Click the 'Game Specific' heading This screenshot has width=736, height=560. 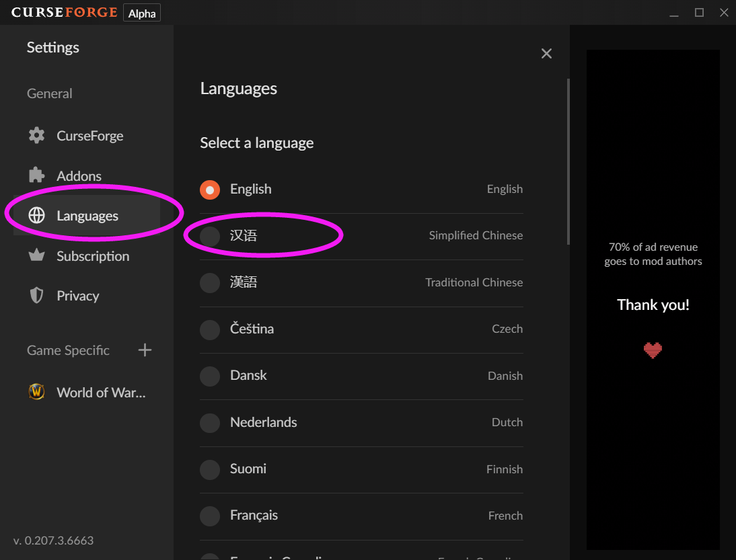click(68, 350)
